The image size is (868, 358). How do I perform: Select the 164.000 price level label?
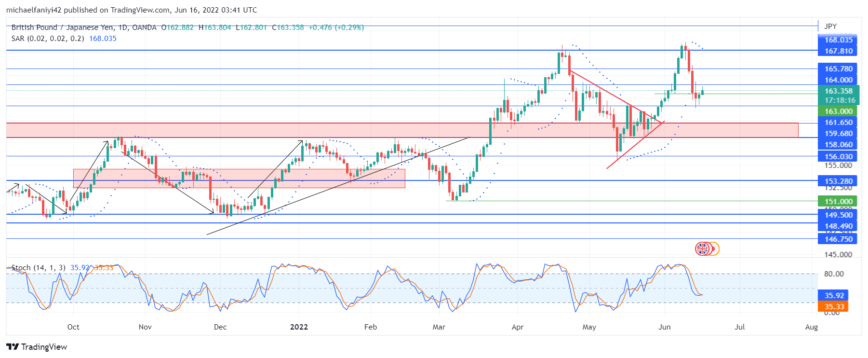[838, 80]
